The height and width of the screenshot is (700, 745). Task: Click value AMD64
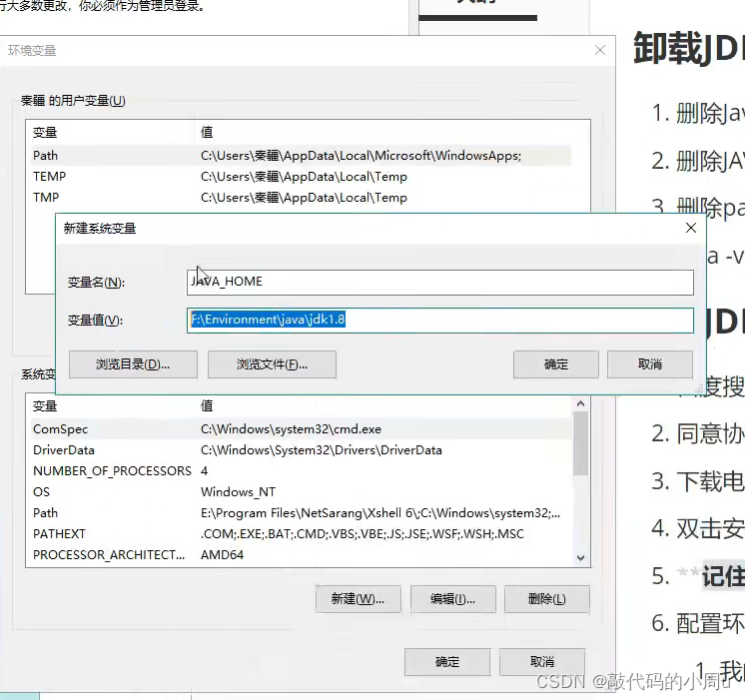pos(222,555)
